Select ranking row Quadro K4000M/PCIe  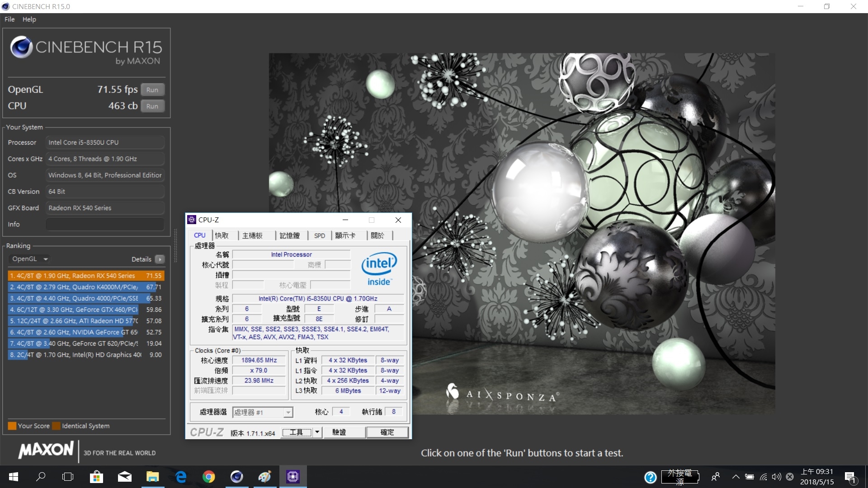tap(86, 287)
